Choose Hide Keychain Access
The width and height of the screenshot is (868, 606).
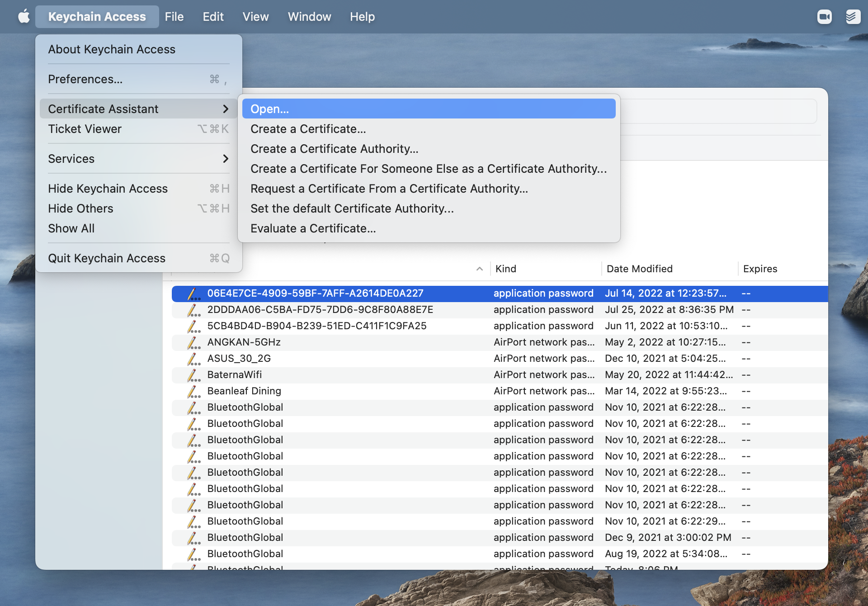tap(139, 189)
